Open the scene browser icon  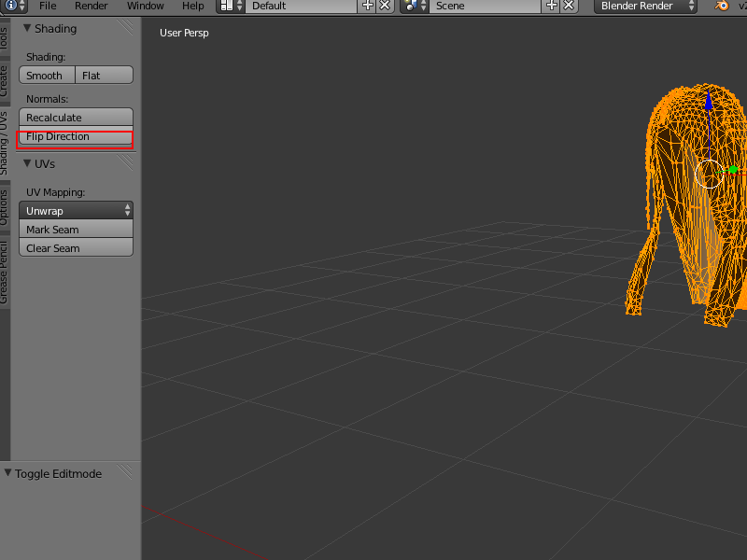click(415, 6)
